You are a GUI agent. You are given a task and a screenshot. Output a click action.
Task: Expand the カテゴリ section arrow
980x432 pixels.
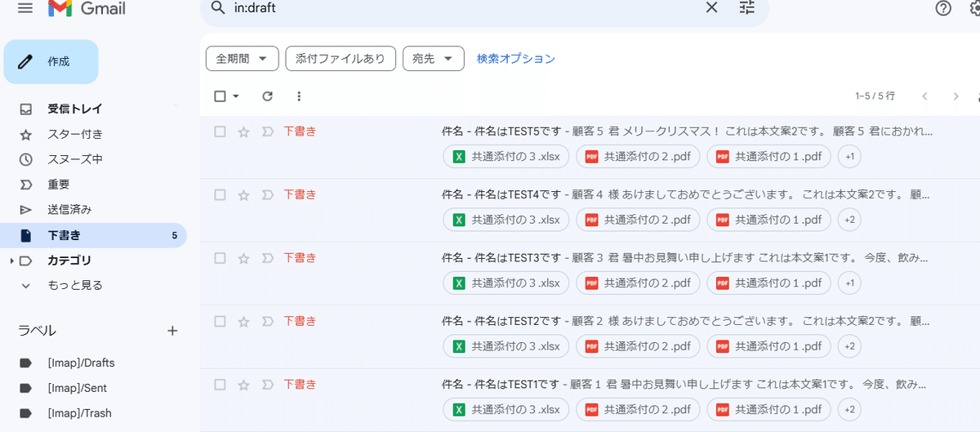coord(11,261)
